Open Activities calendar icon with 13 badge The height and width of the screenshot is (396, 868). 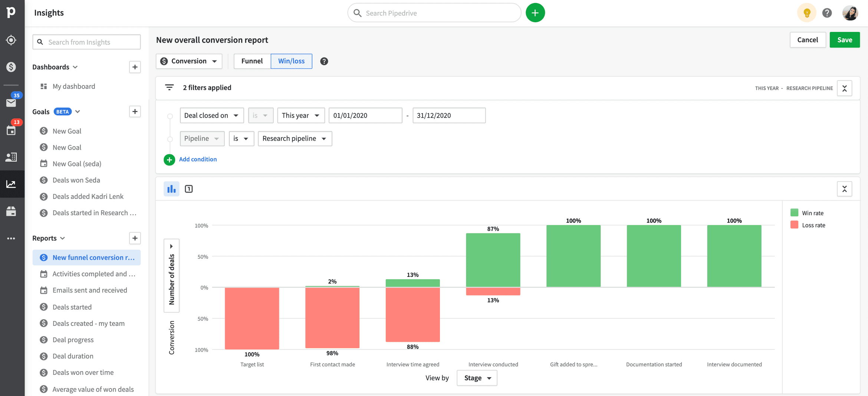click(x=11, y=130)
